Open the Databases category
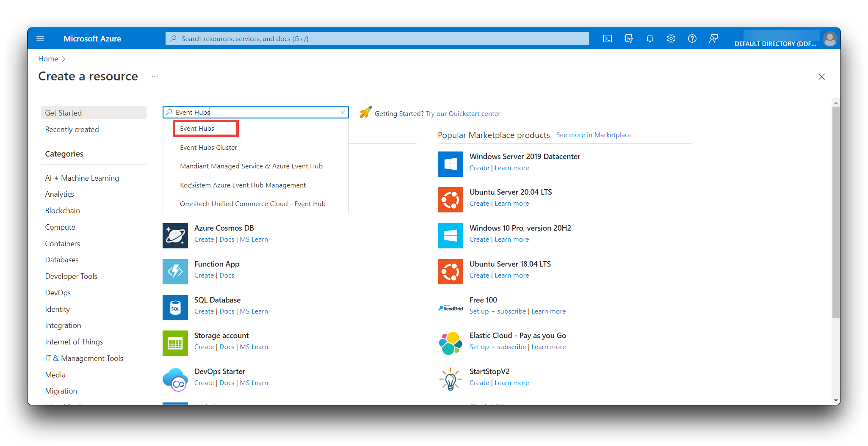The height and width of the screenshot is (446, 868). [62, 260]
